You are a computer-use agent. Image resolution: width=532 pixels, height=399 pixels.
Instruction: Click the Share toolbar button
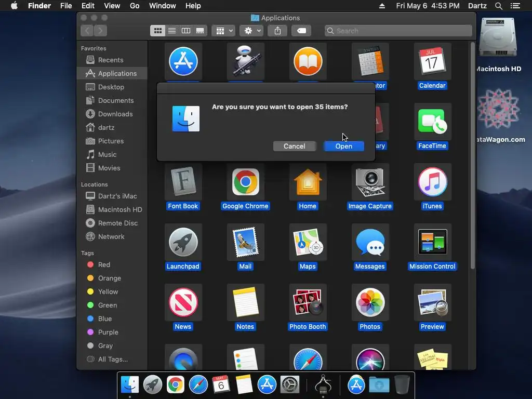click(x=277, y=31)
